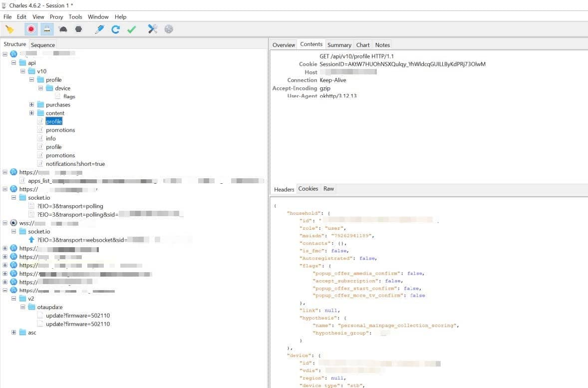
Task: Switch to the Summary tab
Action: [339, 45]
